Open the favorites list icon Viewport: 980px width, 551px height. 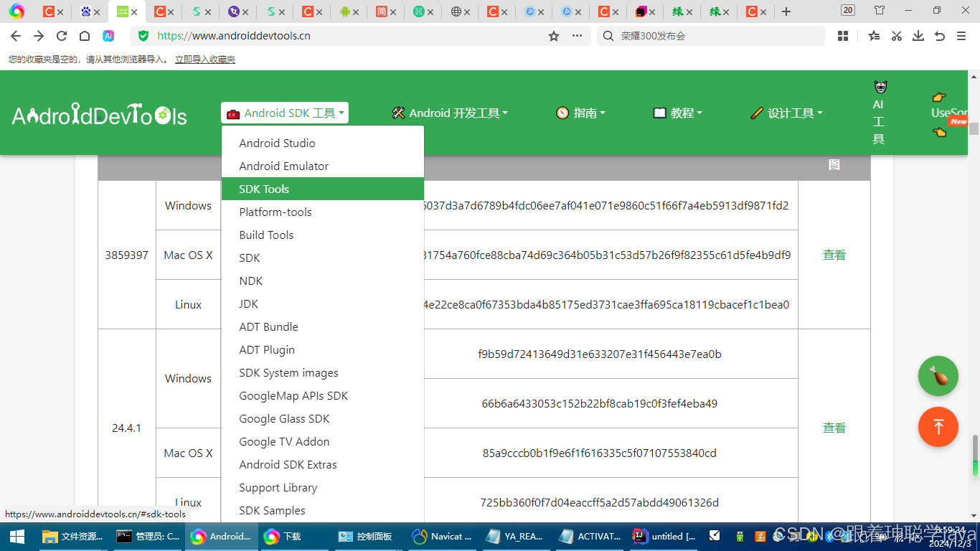coord(874,36)
